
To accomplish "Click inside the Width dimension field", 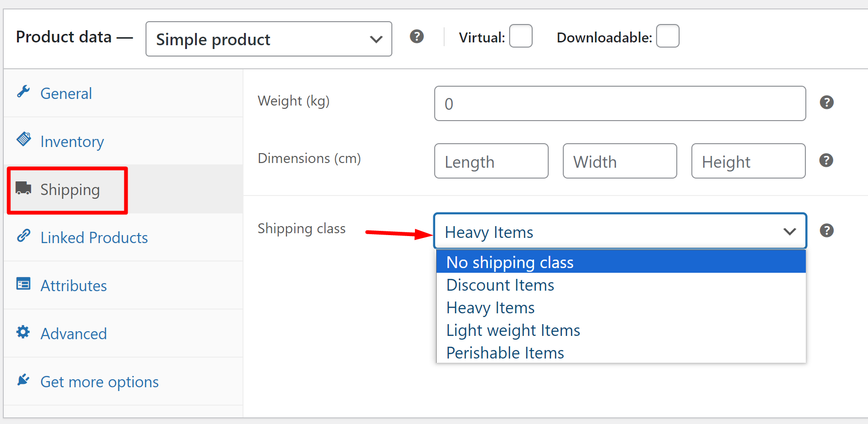I will [x=619, y=161].
